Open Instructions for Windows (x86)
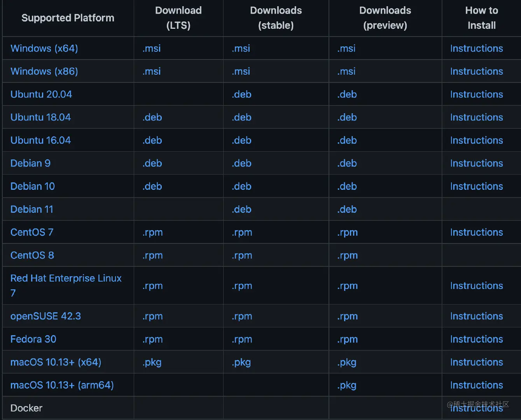This screenshot has width=521, height=420. point(476,71)
